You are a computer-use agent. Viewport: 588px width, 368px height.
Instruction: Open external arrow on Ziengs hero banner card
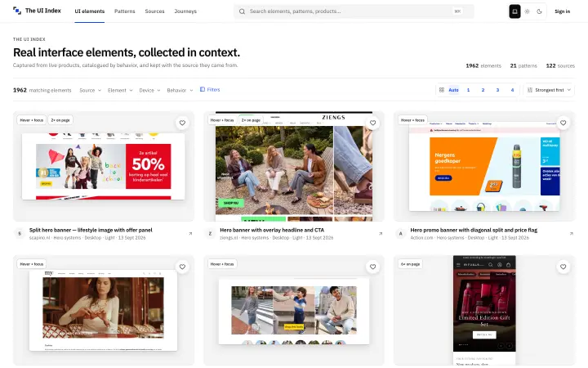[x=381, y=234]
